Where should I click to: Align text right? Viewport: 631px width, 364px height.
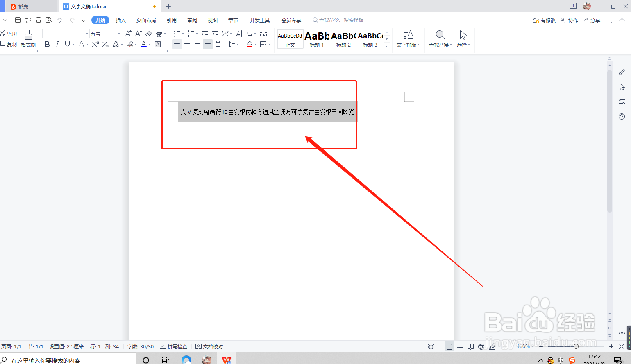197,44
